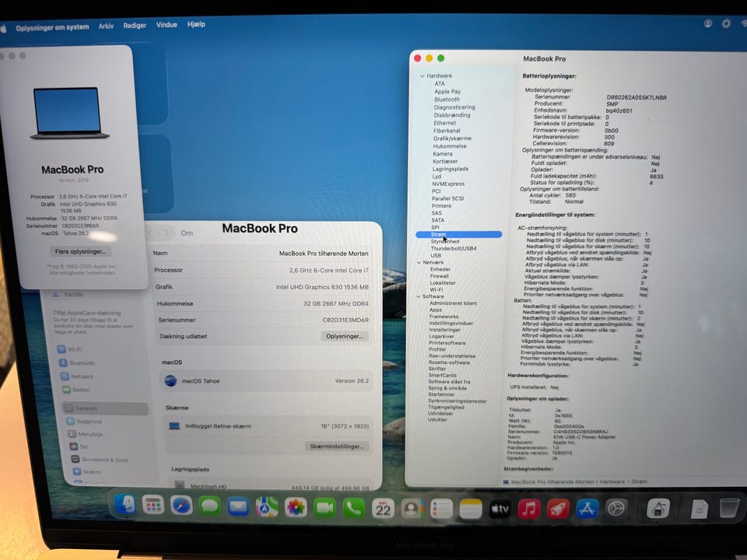This screenshot has width=747, height=560.
Task: Open the Hjælp menu
Action: [x=196, y=24]
